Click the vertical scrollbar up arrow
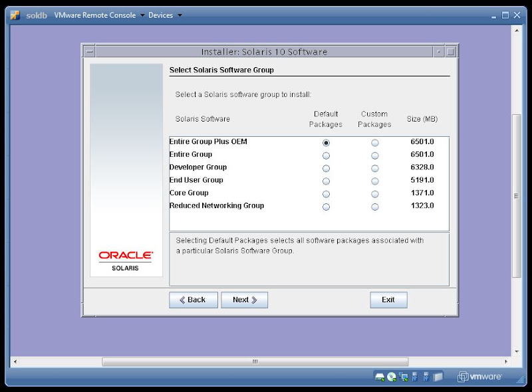The height and width of the screenshot is (392, 532). 517,31
